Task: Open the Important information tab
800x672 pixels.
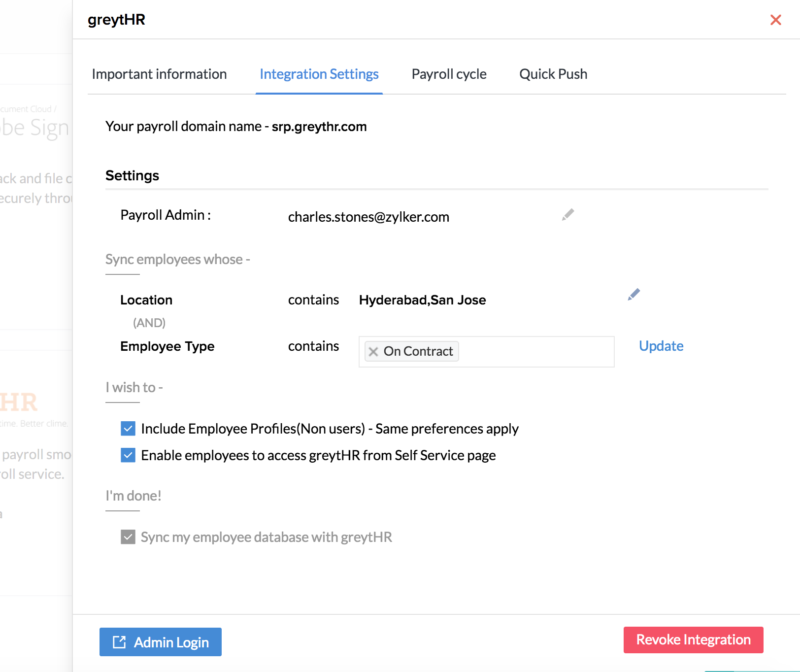Action: pyautogui.click(x=159, y=74)
